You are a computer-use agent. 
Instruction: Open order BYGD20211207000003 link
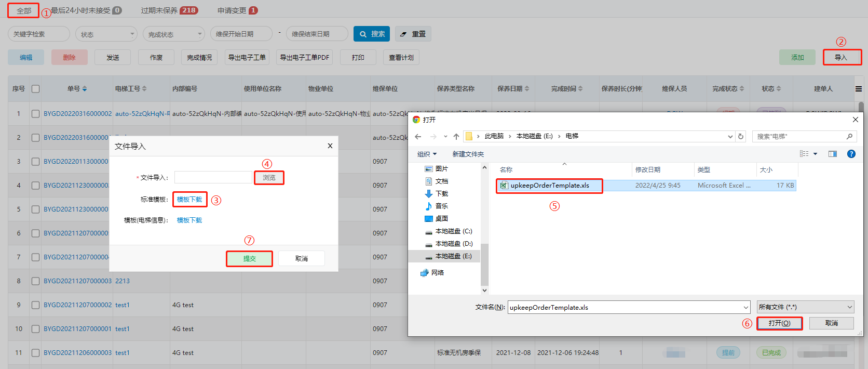(x=77, y=281)
